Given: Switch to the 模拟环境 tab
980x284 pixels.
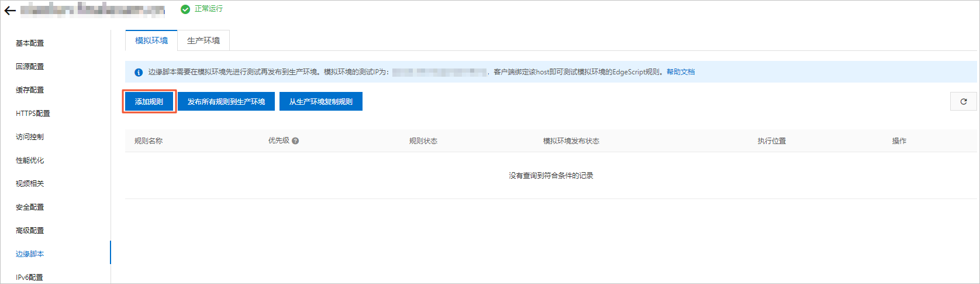Looking at the screenshot, I should click(x=151, y=40).
